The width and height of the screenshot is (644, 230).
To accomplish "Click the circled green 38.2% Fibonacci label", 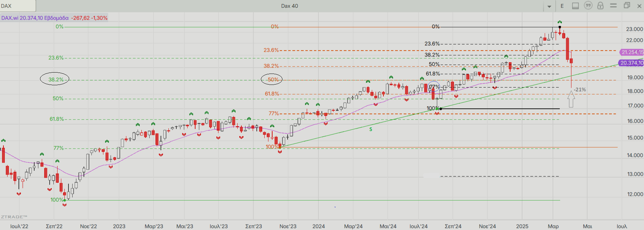I will (55, 79).
